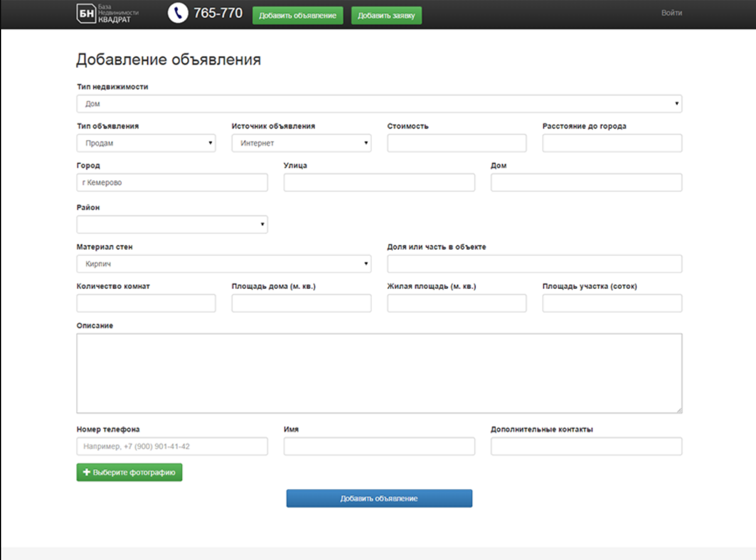Click the Добавить заявку header button
756x560 pixels.
[x=386, y=16]
